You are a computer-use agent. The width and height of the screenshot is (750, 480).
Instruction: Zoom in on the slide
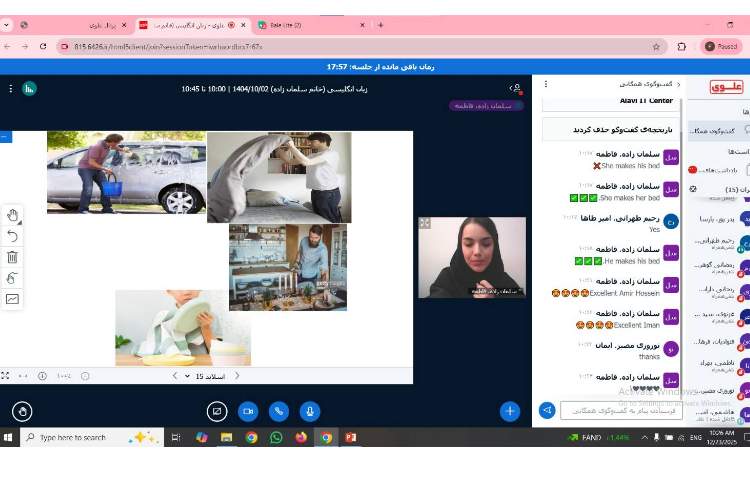click(x=43, y=376)
